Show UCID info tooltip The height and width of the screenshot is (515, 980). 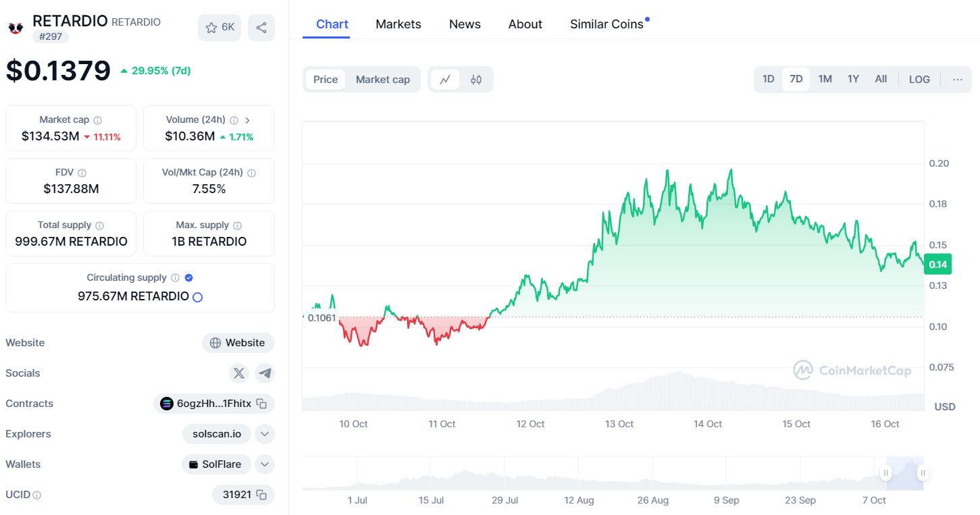pyautogui.click(x=37, y=495)
